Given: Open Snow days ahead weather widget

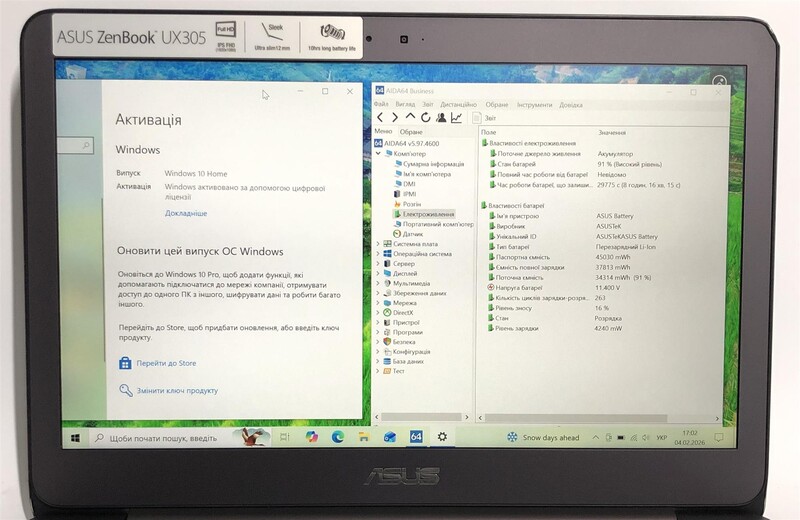Looking at the screenshot, I should (x=543, y=437).
